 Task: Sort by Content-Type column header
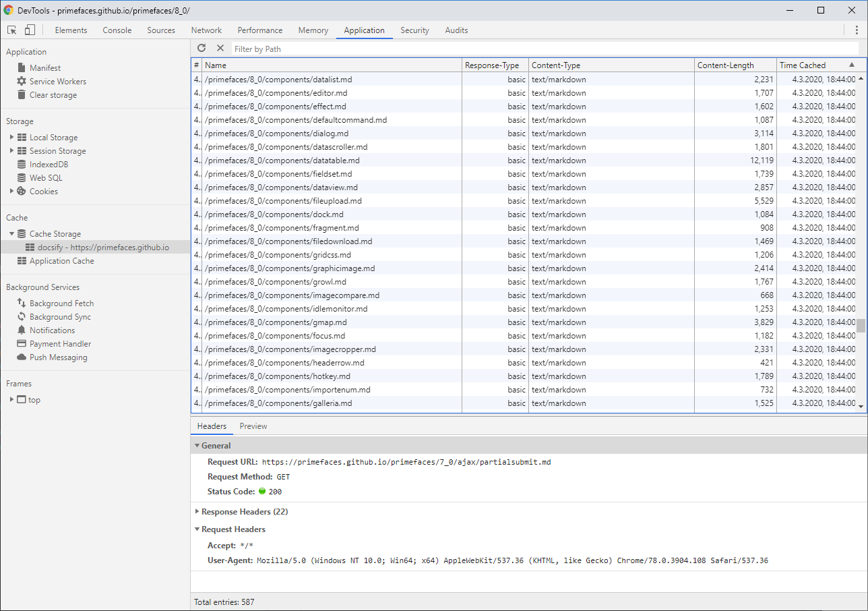611,65
